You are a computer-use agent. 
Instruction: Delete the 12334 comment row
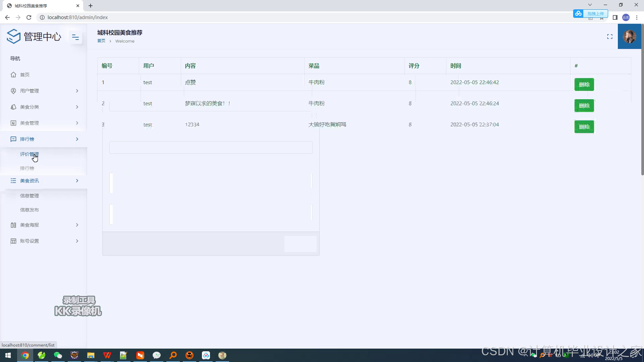(x=584, y=127)
